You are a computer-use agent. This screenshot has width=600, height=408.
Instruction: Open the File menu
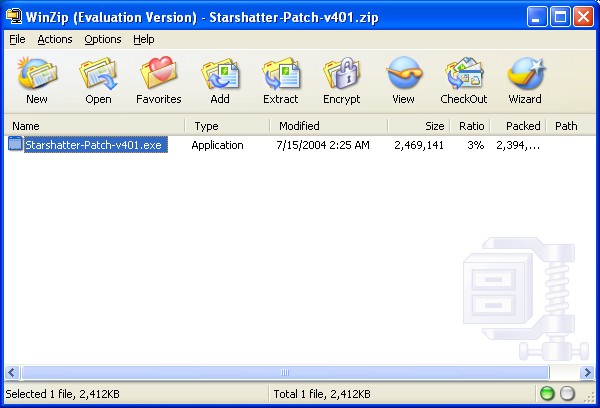point(17,39)
